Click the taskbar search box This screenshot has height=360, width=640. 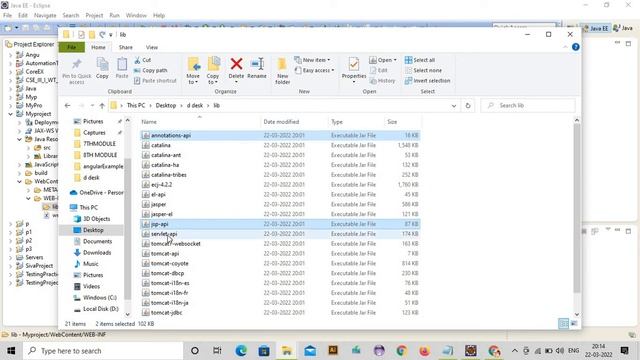[x=103, y=351]
